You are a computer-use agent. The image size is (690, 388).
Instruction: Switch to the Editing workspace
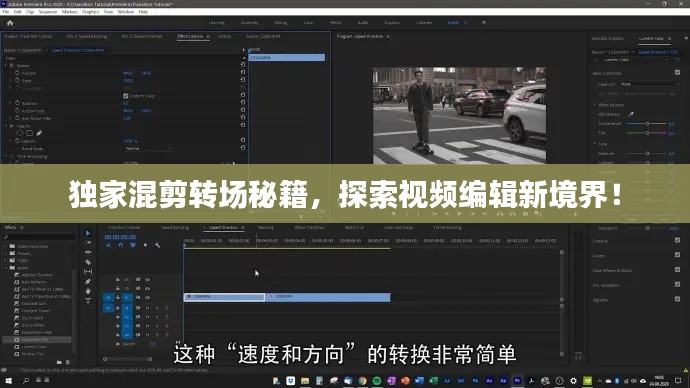click(x=281, y=22)
